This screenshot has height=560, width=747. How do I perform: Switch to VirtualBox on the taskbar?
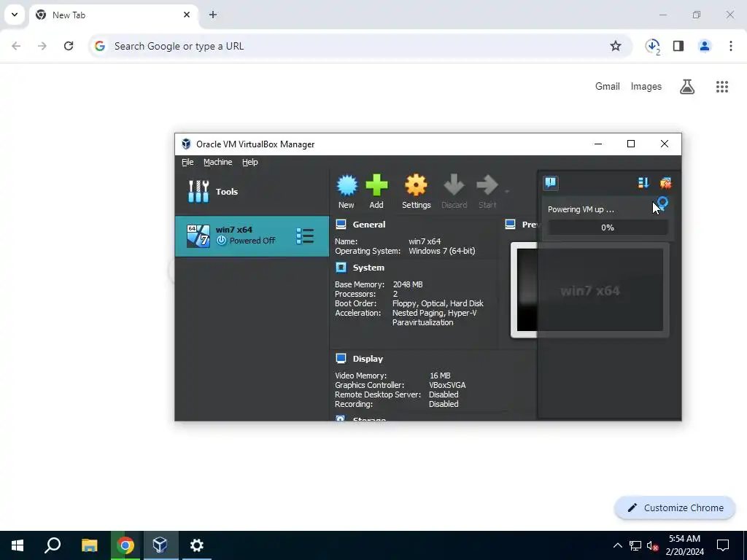(x=160, y=545)
